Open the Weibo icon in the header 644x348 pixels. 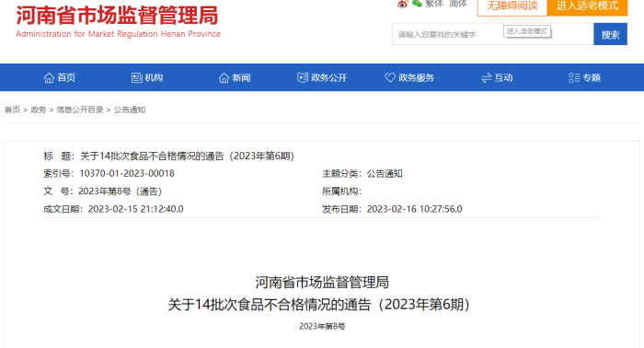(x=403, y=4)
